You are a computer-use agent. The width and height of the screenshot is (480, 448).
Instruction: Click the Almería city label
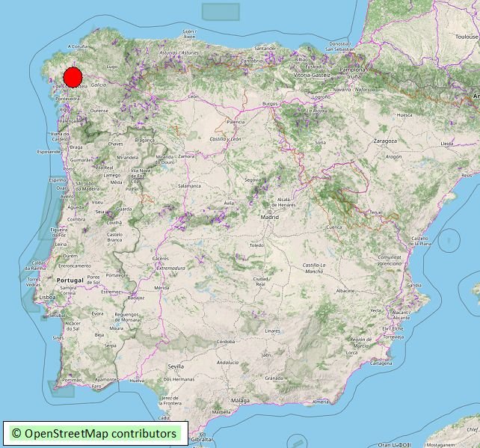point(321,402)
